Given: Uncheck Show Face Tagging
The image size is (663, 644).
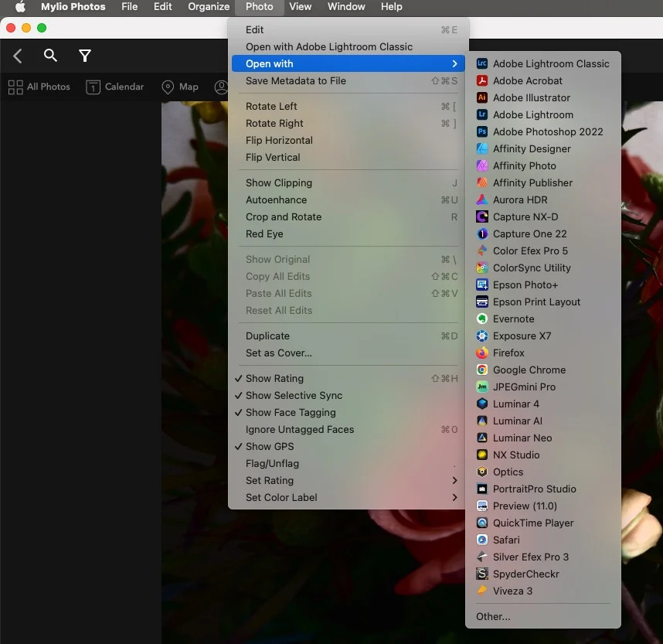Looking at the screenshot, I should tap(291, 413).
